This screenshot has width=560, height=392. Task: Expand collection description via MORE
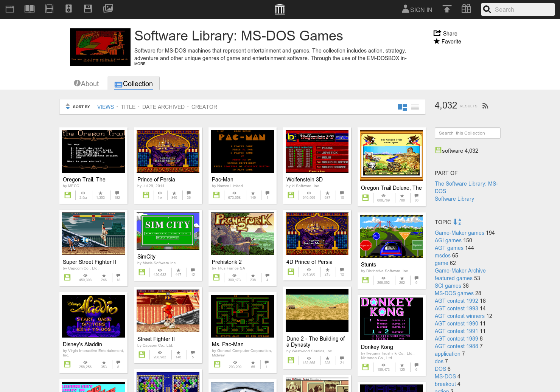(140, 64)
